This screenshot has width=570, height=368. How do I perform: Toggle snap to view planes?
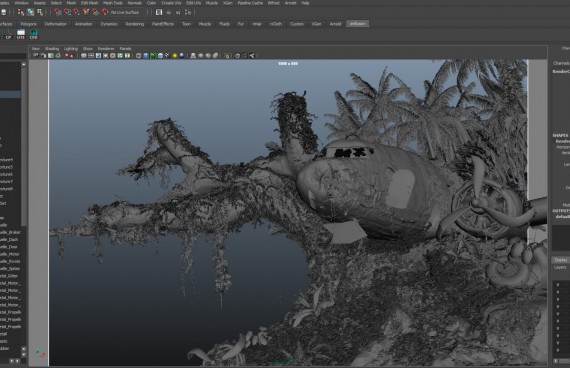pyautogui.click(x=95, y=12)
